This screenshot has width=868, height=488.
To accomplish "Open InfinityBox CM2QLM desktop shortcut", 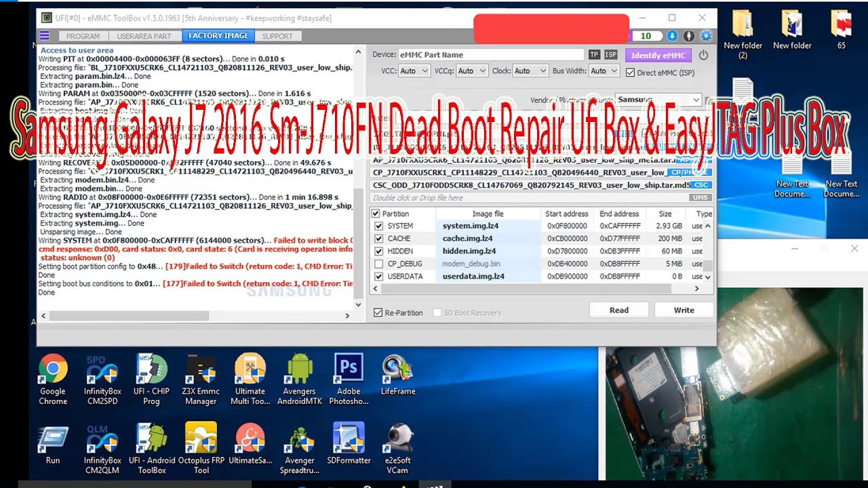I will pyautogui.click(x=102, y=449).
